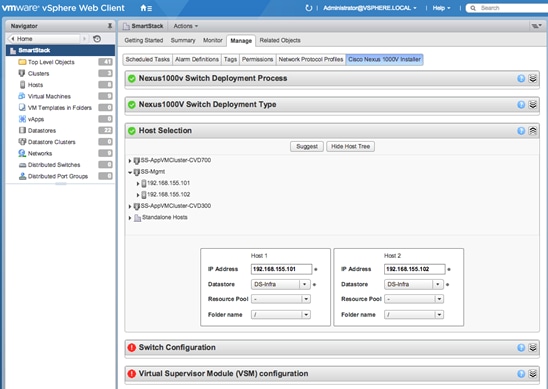The height and width of the screenshot is (389, 548).
Task: Click the refresh icon in top bar
Action: (x=308, y=8)
